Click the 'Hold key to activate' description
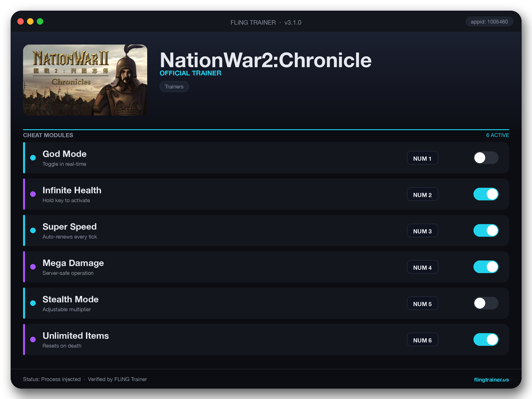Screen dimensions: 532x399 pyautogui.click(x=66, y=200)
